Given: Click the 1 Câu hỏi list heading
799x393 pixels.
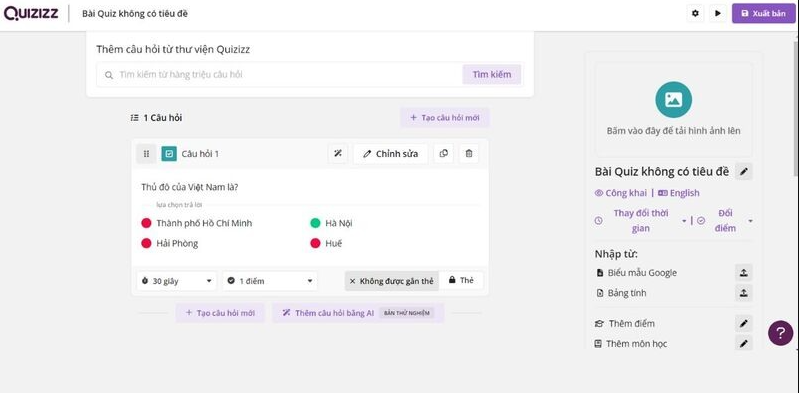Looking at the screenshot, I should coord(156,118).
